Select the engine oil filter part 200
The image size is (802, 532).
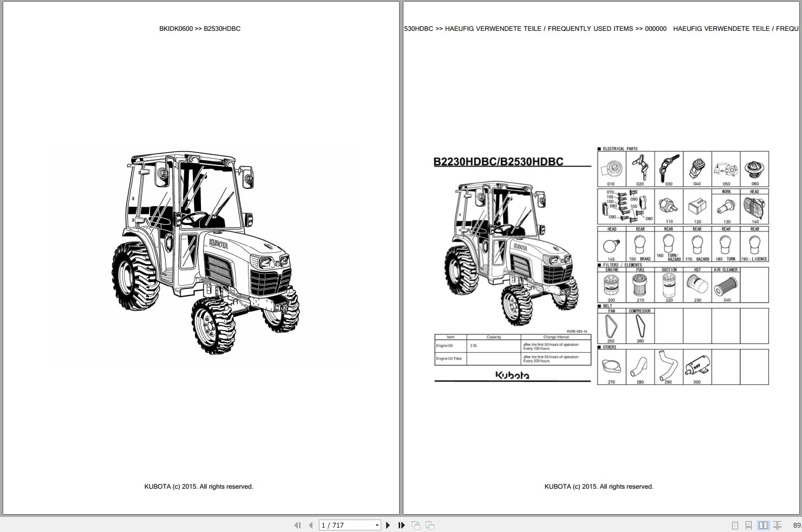[611, 285]
